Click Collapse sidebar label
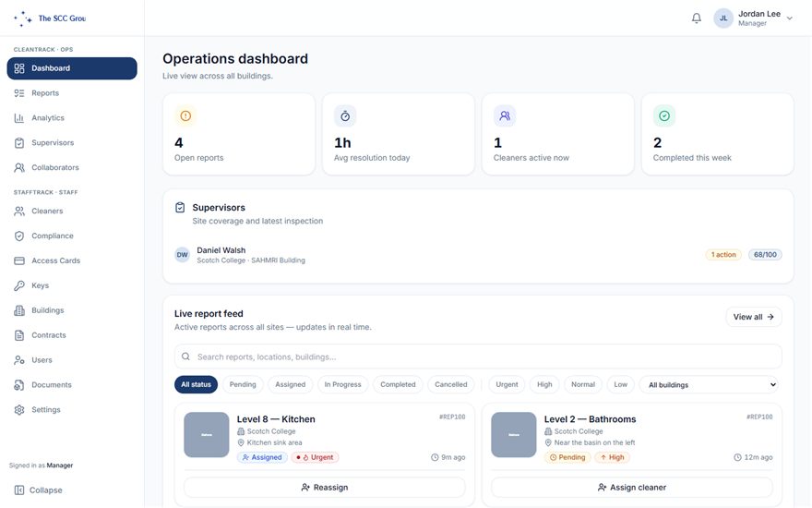 [x=45, y=490]
